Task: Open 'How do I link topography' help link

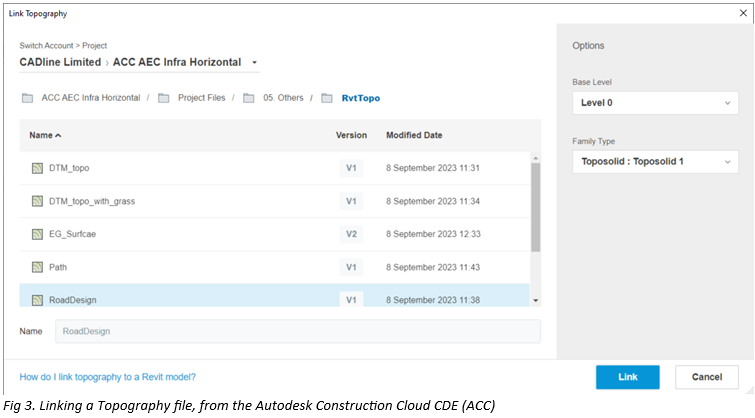Action: point(107,377)
